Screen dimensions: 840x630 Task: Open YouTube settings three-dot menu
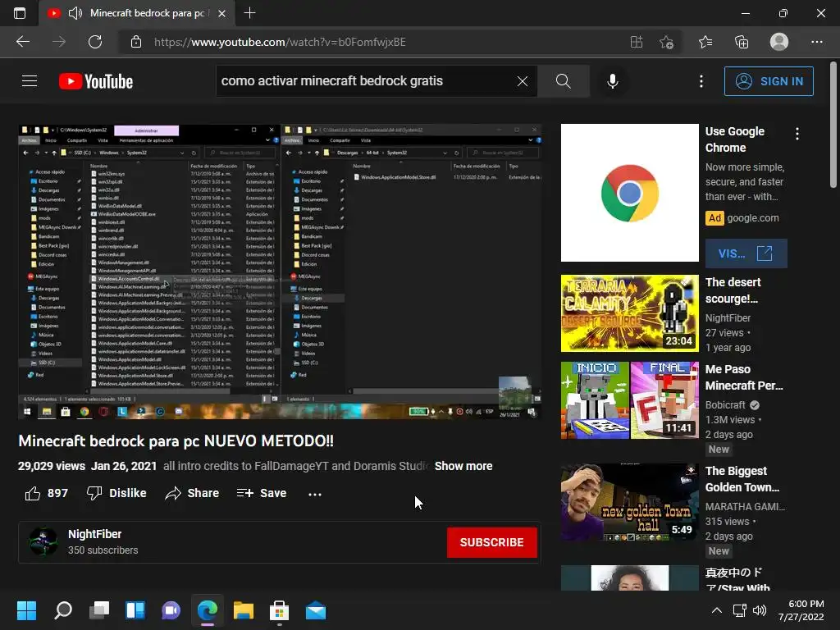701,81
